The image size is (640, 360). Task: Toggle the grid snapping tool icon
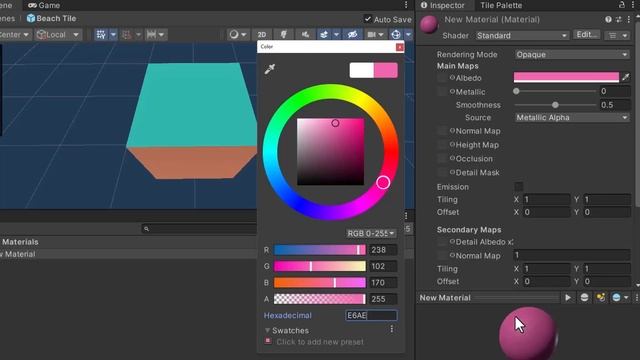[x=101, y=35]
